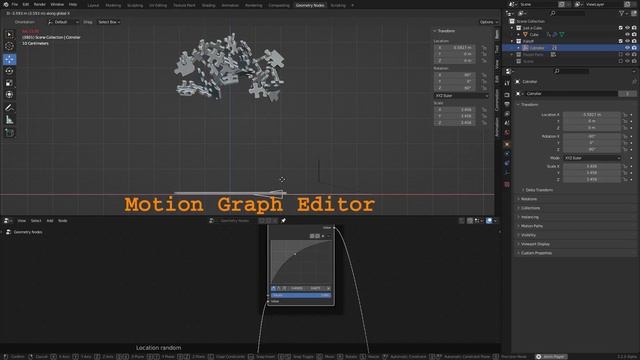Toggle exclude checkbox for Just a Cube collection
Viewport: 640px width, 360px height.
click(621, 28)
